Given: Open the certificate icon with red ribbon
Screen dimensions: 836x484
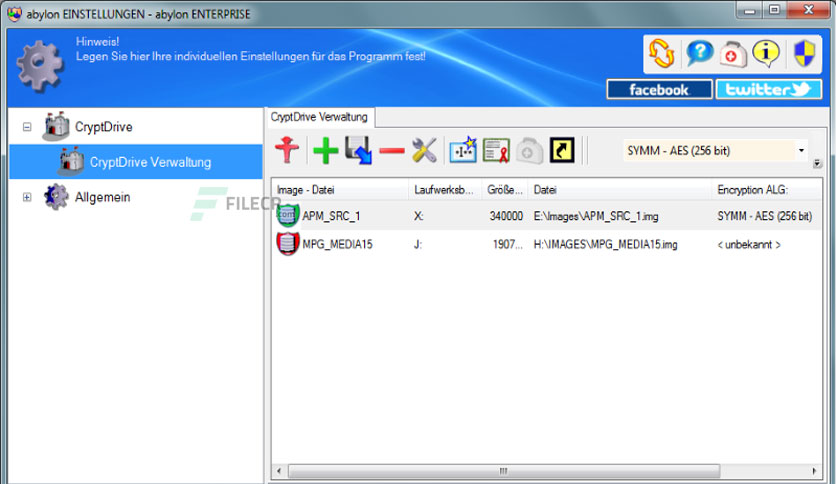Looking at the screenshot, I should point(496,150).
